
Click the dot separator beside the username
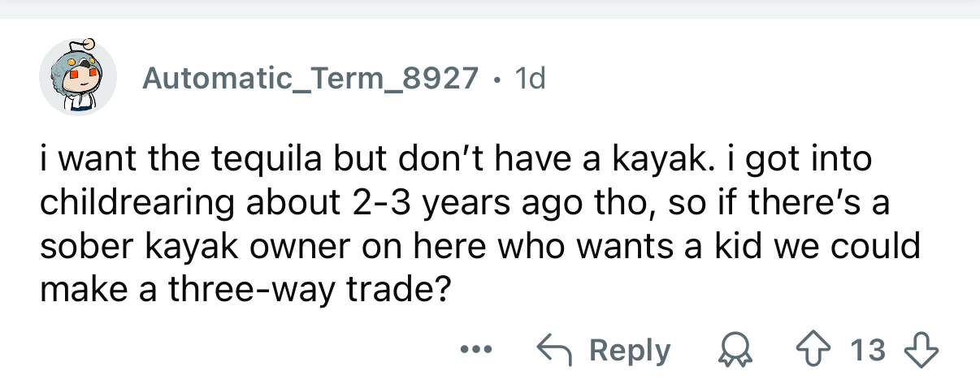[x=496, y=79]
